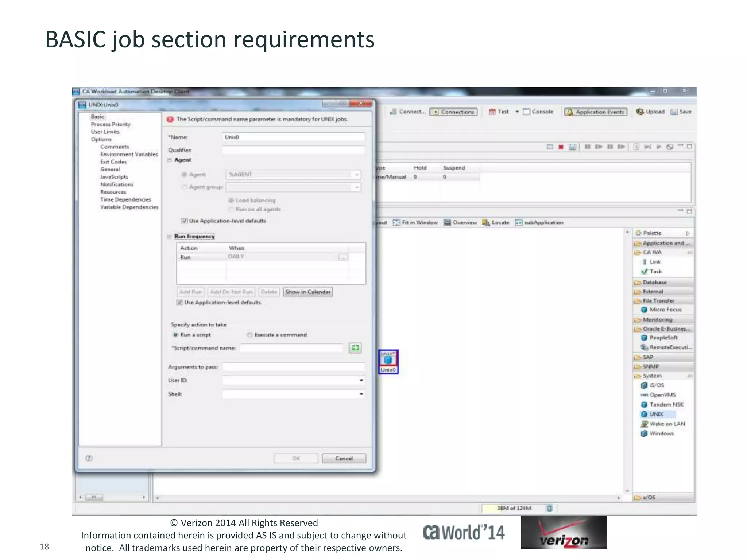Select the OpenVMS palette icon

click(644, 395)
